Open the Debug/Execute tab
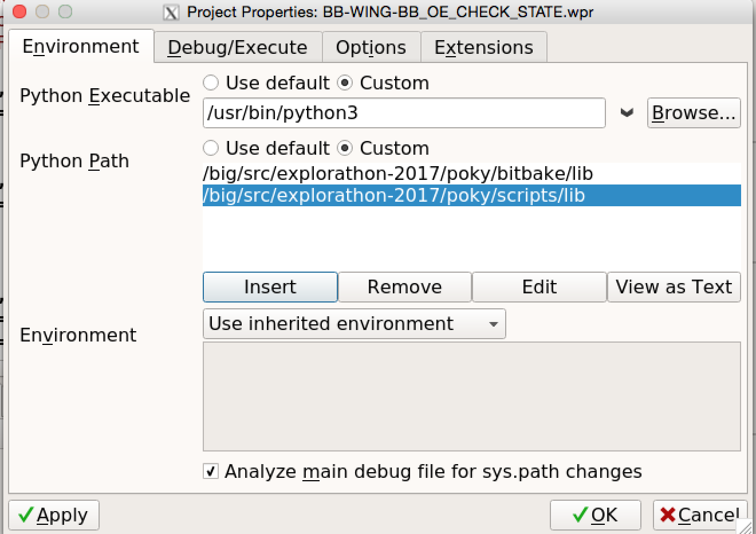 [237, 47]
